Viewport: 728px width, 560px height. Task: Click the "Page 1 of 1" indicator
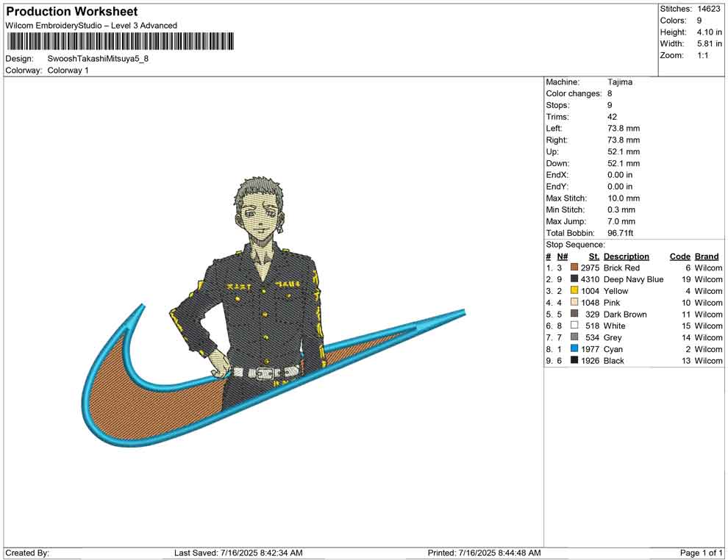pos(701,552)
